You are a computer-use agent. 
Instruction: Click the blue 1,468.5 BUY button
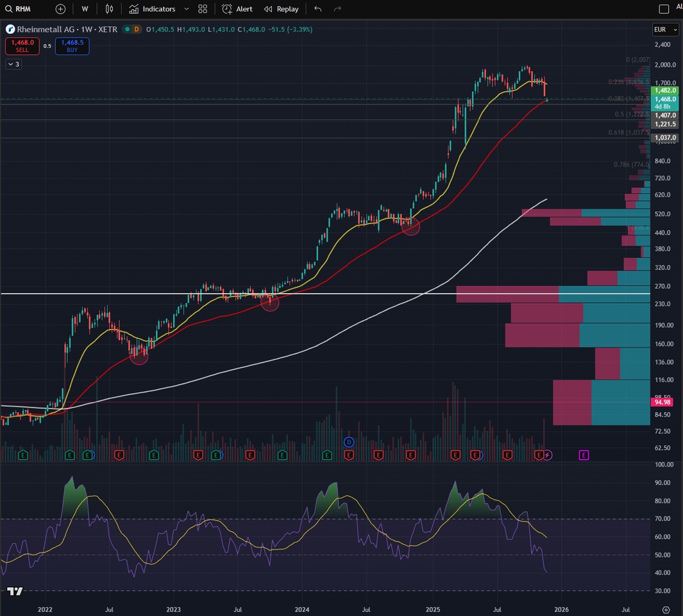72,46
